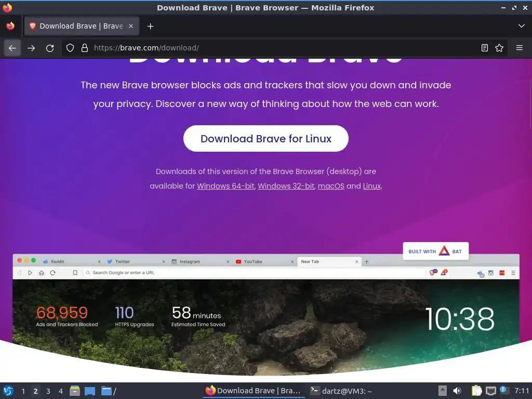Screen dimensions: 532x399
Task: Open the file manager drawer icon
Action: pos(75,391)
